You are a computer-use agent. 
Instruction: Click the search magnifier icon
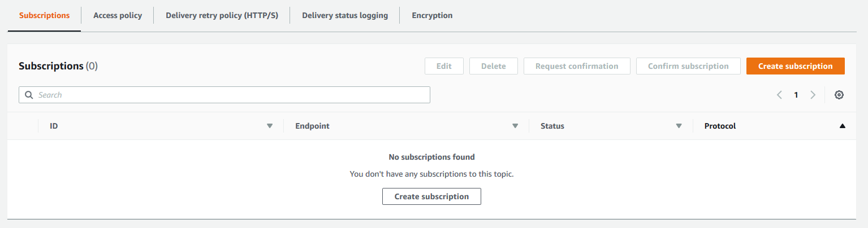pos(29,95)
